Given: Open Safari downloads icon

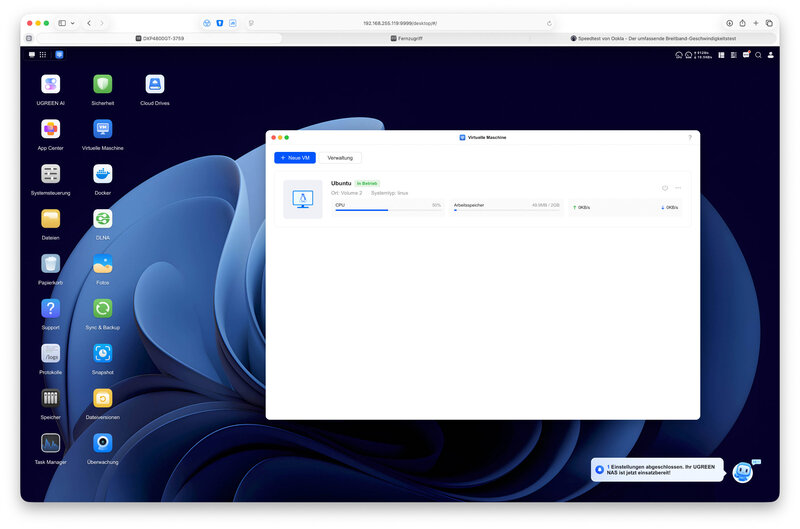Looking at the screenshot, I should pyautogui.click(x=730, y=23).
